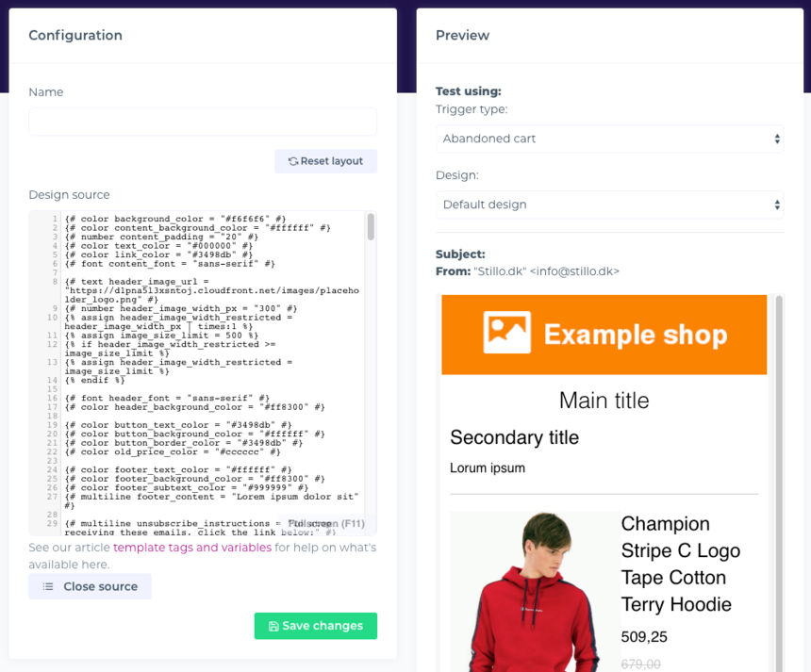Click the Reset layout refresh icon
811x672 pixels.
point(293,161)
